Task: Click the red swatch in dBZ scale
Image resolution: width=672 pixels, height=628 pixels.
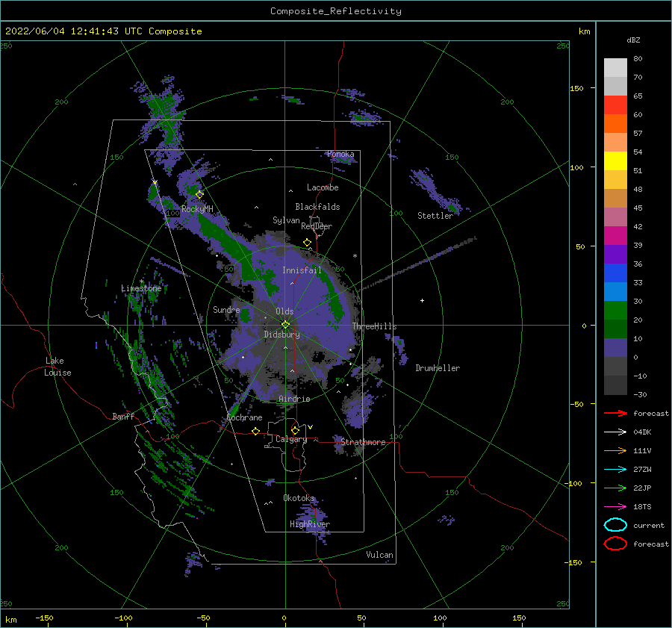Action: (x=615, y=105)
